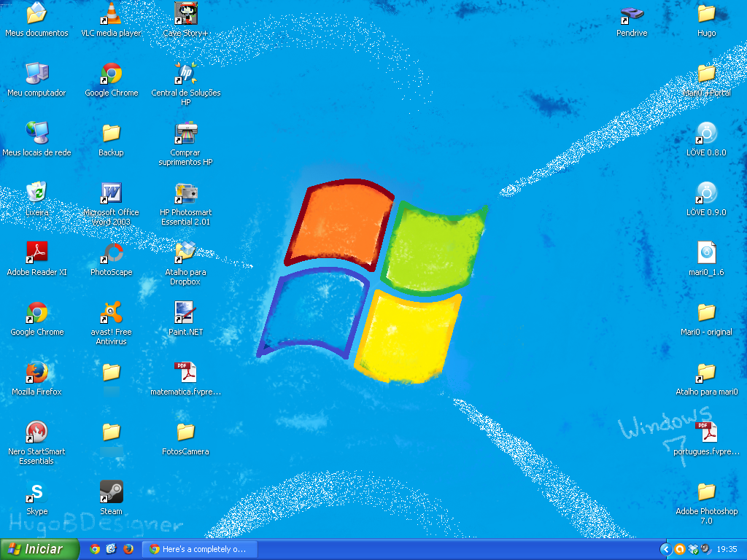Click Show Desktop icon in quick launch
The image size is (747, 560).
click(111, 549)
